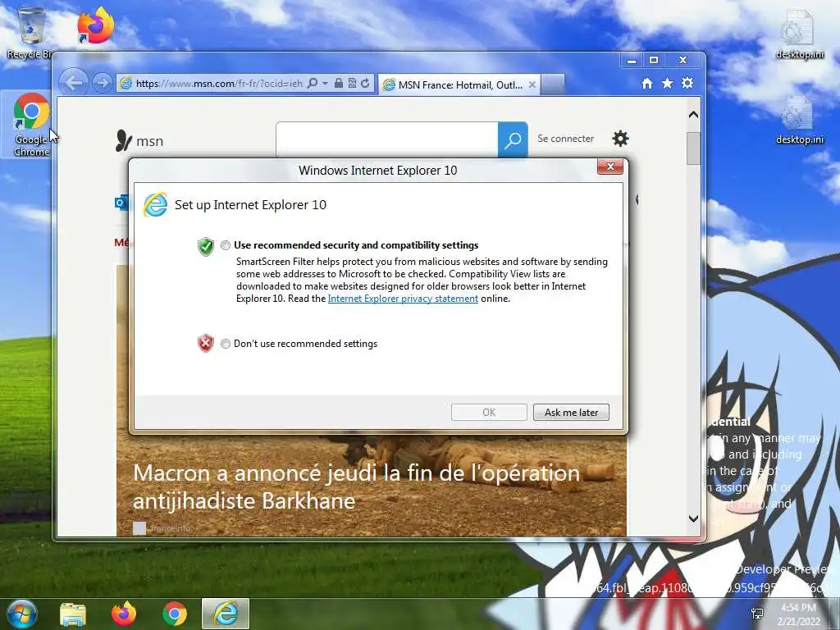Click the green shield recommended settings icon
Image resolution: width=840 pixels, height=630 pixels.
click(206, 246)
